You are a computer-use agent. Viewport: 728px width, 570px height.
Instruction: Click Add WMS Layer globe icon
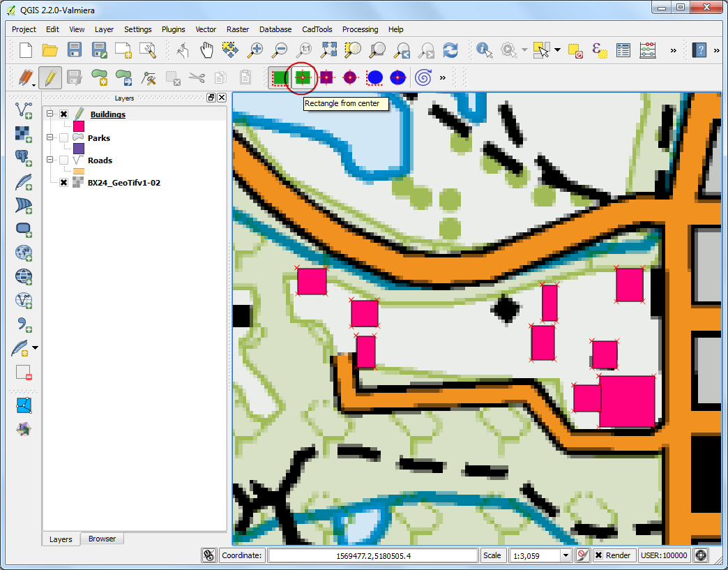[24, 253]
